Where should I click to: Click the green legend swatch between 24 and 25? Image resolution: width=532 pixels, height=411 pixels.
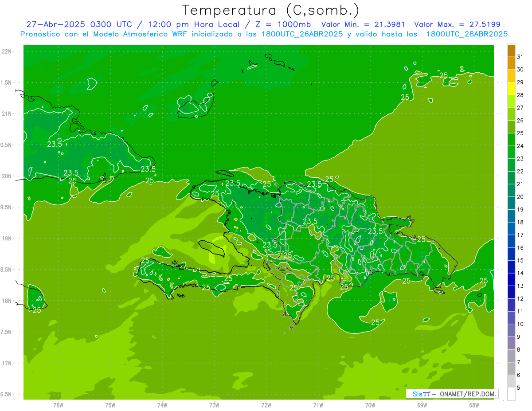click(511, 140)
